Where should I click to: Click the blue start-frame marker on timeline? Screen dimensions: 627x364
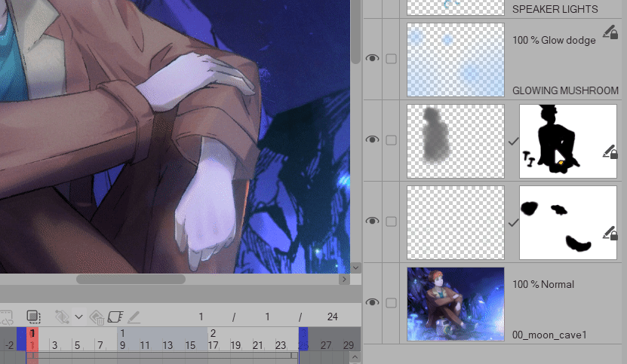[x=22, y=339]
